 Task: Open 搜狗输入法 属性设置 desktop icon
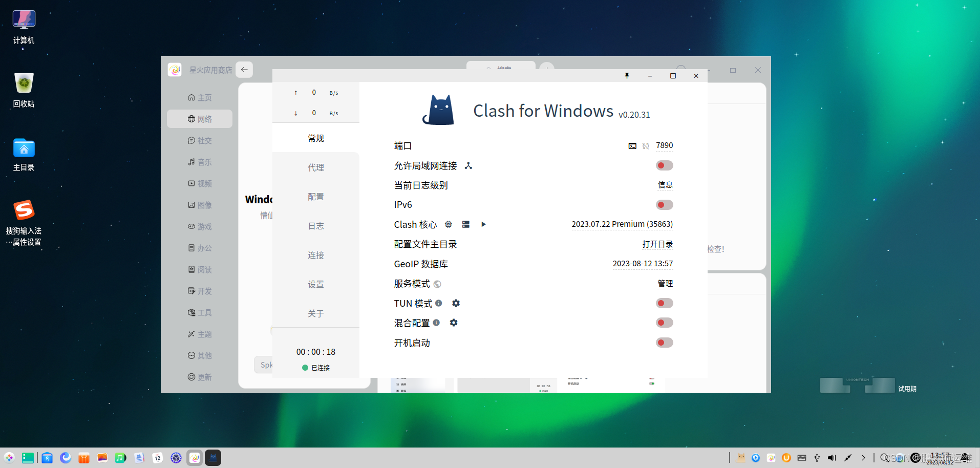pyautogui.click(x=24, y=223)
